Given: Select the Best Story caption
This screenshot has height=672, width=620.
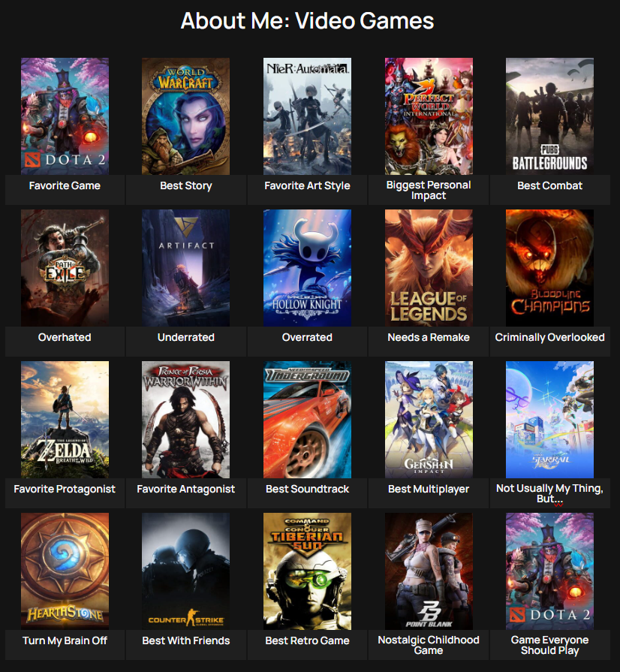Looking at the screenshot, I should click(x=185, y=185).
